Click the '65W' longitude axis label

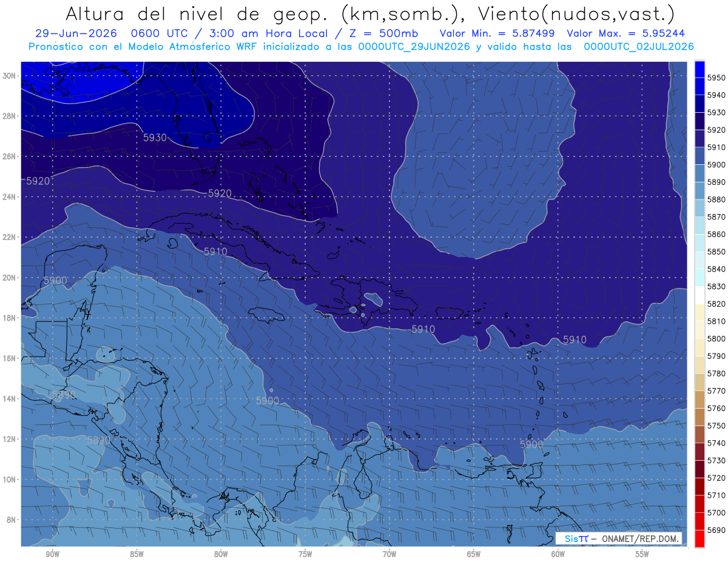474,554
